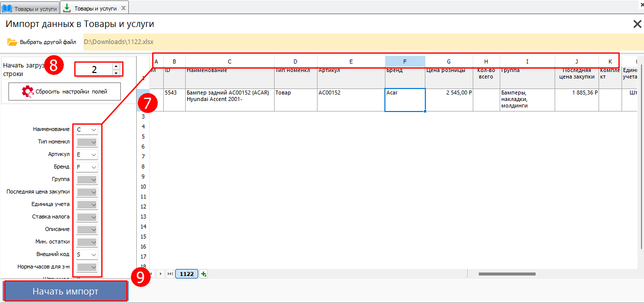Click Сбросить настройки полей button
Screen dimensions: 644x303
(x=64, y=91)
